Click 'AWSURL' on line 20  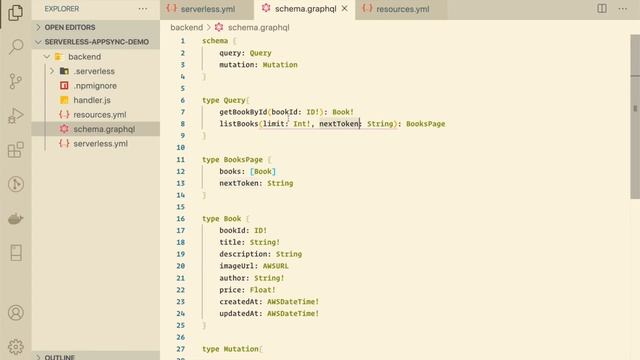276,266
